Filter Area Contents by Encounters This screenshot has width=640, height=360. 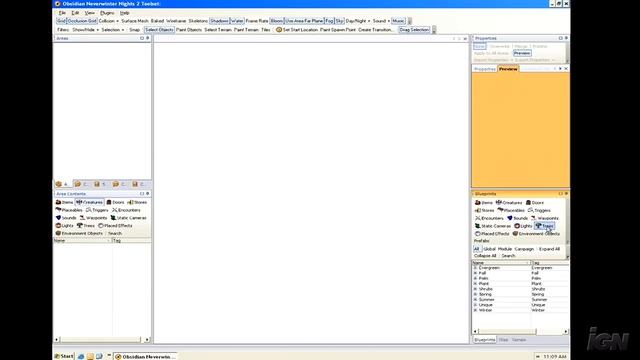tap(126, 210)
